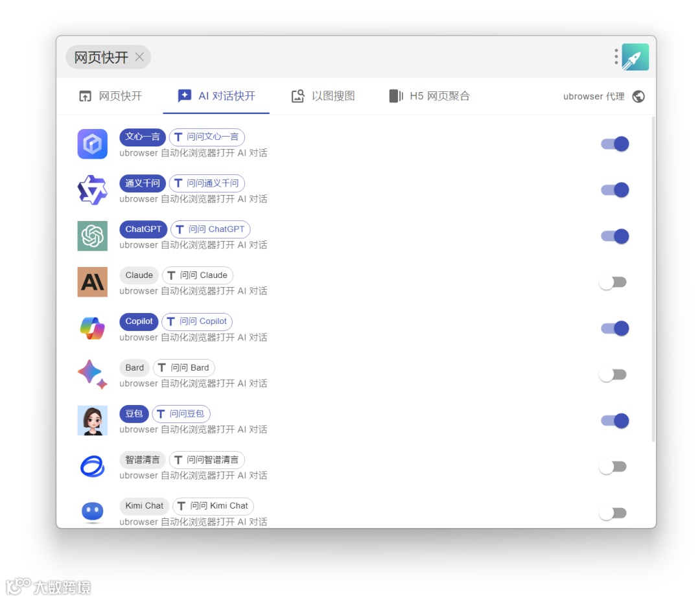Turn off the 通义千问 switch
The image size is (700, 600).
pos(614,190)
